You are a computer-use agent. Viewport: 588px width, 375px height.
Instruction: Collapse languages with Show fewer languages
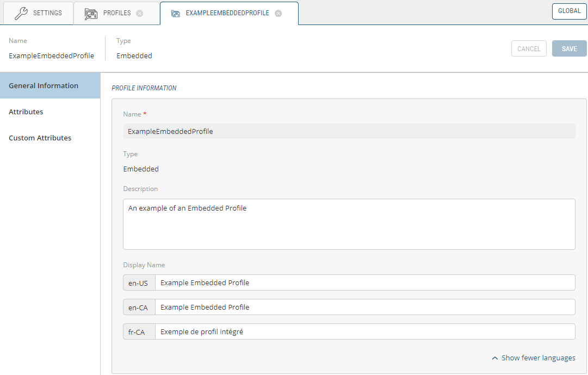pos(534,358)
